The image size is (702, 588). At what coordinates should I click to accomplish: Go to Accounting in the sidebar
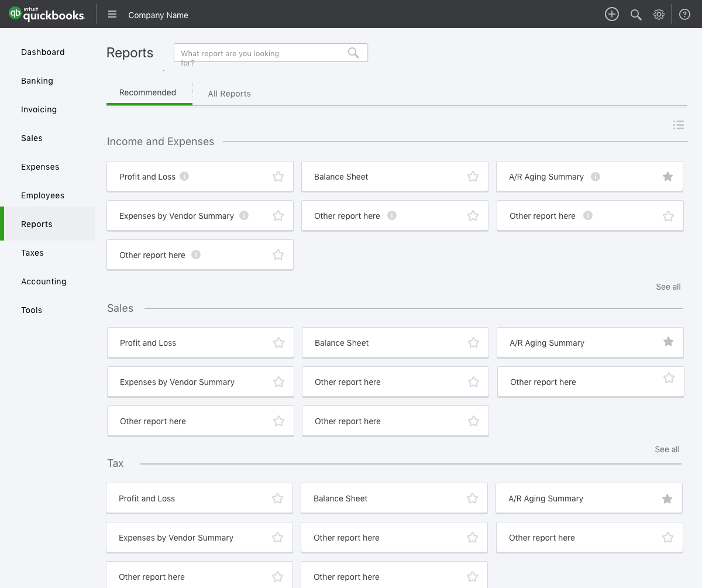(x=44, y=281)
